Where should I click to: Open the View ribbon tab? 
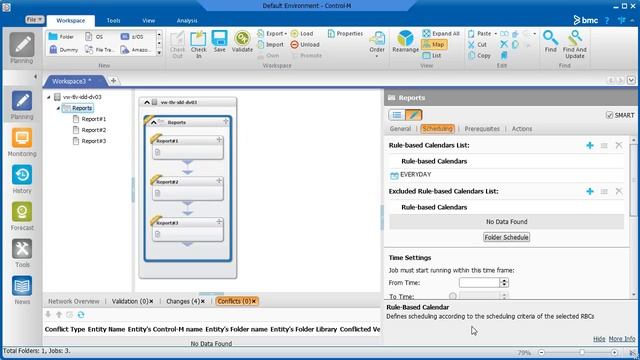pos(149,20)
